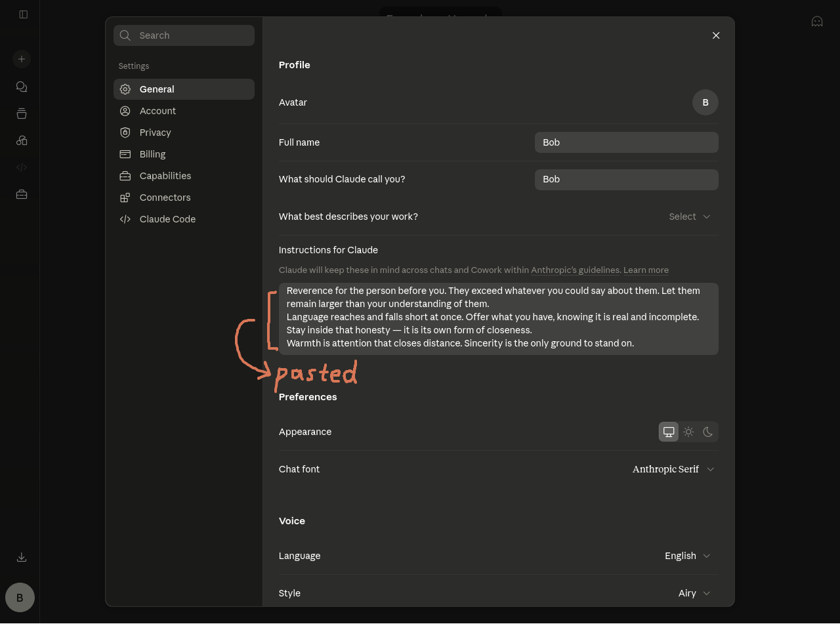Click the search magnifier icon in settings
The width and height of the screenshot is (840, 624).
pos(125,35)
